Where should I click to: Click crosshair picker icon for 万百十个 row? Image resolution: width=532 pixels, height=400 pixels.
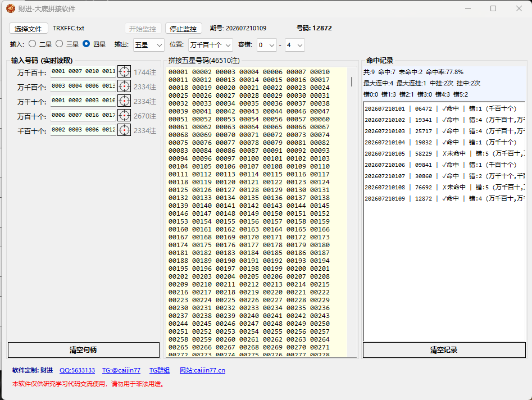pos(124,116)
